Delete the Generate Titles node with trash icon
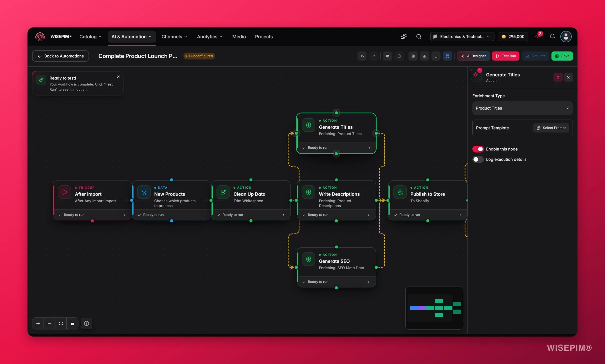Image resolution: width=605 pixels, height=364 pixels. click(558, 77)
